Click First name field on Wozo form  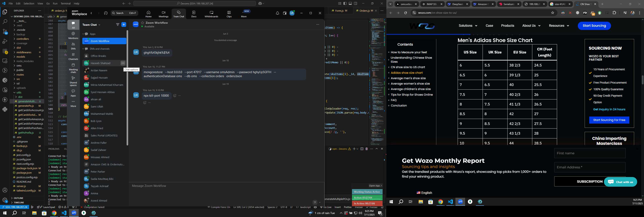[589, 153]
